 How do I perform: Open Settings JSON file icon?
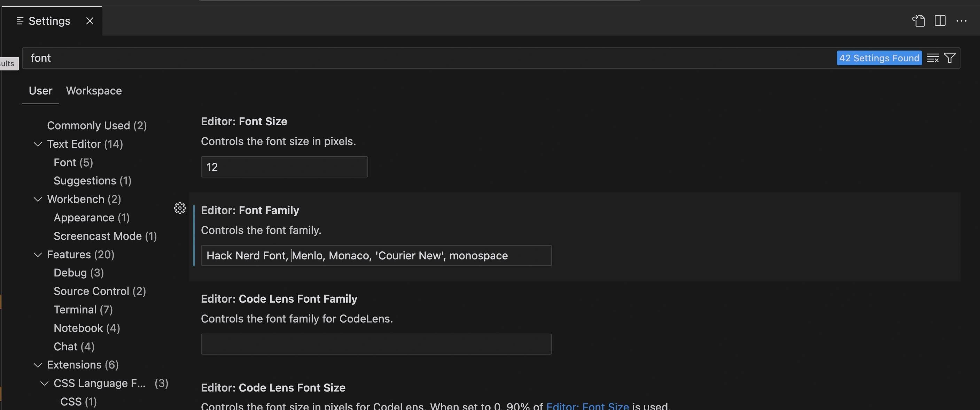click(x=918, y=21)
